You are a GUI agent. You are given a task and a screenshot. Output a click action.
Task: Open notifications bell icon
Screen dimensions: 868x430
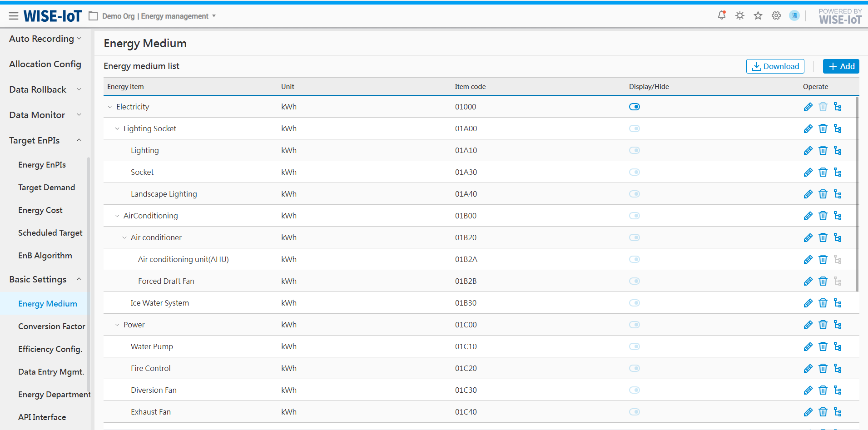(721, 16)
